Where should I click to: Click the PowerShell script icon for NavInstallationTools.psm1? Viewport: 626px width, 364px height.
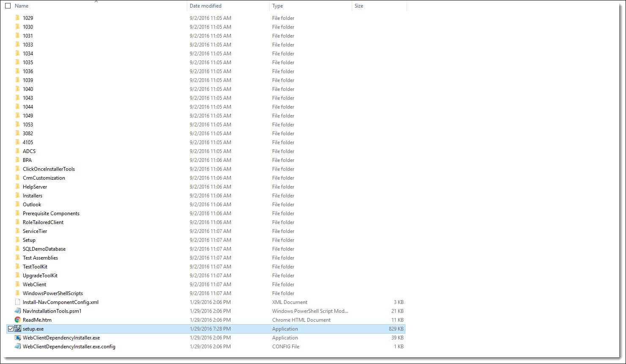(17, 311)
